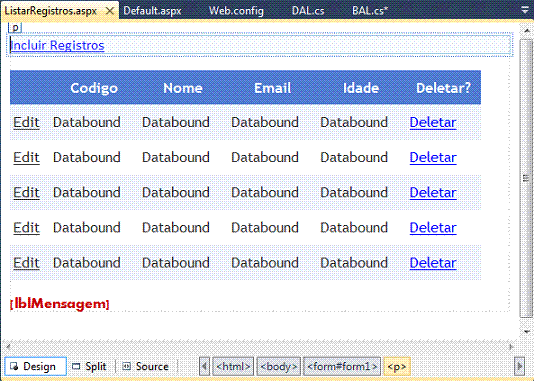Select first row Codigo Databound cell
The height and width of the screenshot is (381, 534).
click(x=87, y=122)
